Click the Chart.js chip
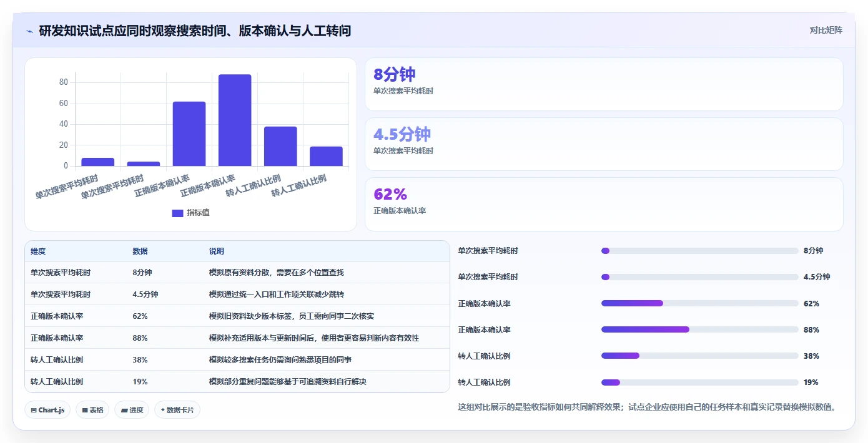The image size is (868, 443). pyautogui.click(x=47, y=410)
